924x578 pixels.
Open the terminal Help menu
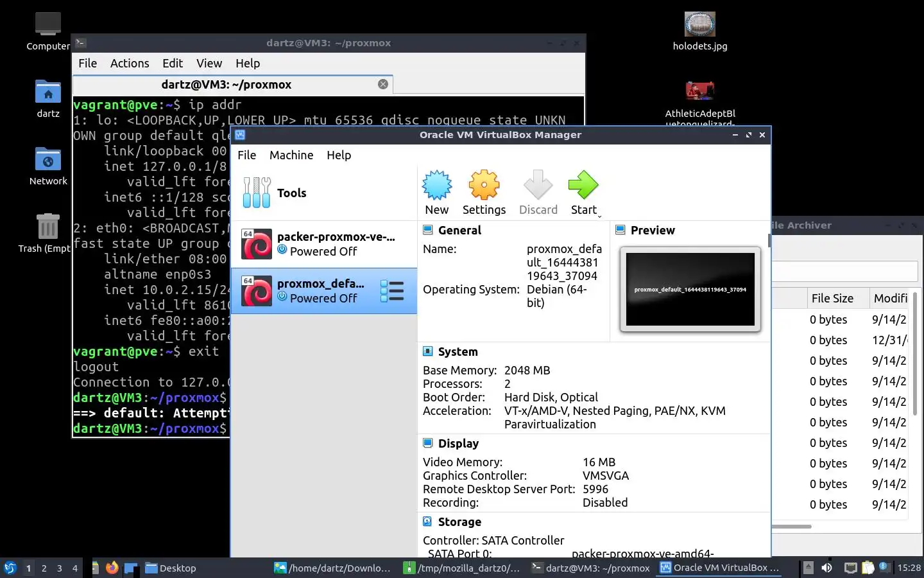pos(248,63)
